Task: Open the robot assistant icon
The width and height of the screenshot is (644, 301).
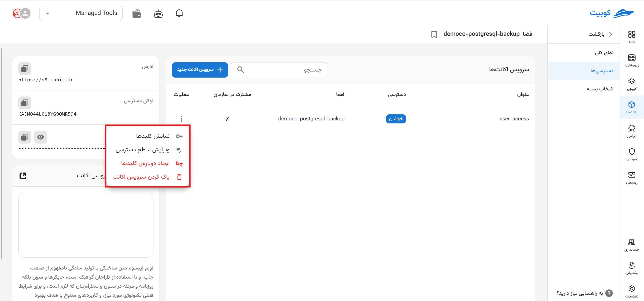Action: (158, 14)
